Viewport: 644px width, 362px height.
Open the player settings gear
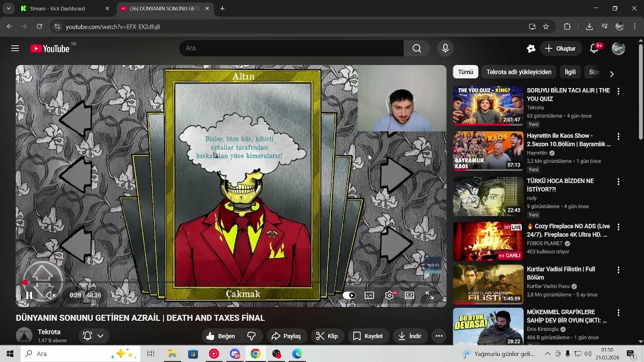389,296
